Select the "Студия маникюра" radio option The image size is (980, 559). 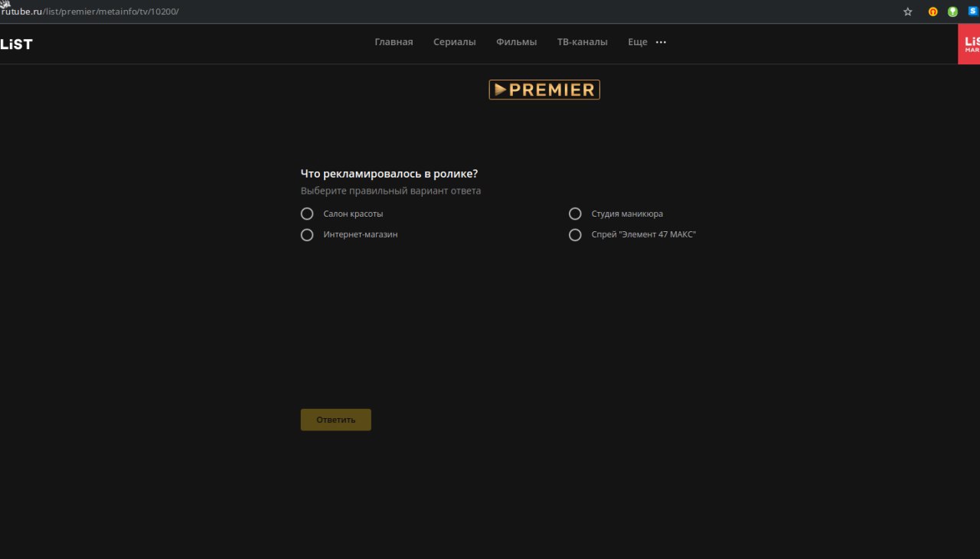coord(575,214)
